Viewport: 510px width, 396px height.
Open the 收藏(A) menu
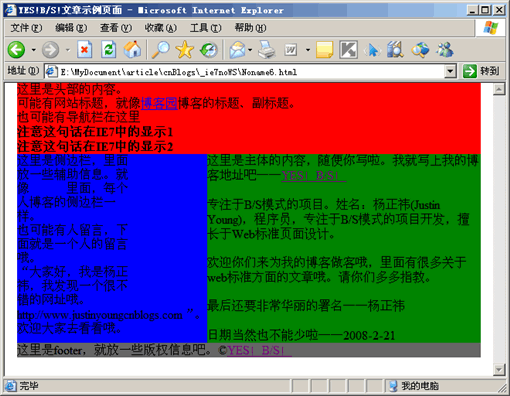coord(161,28)
